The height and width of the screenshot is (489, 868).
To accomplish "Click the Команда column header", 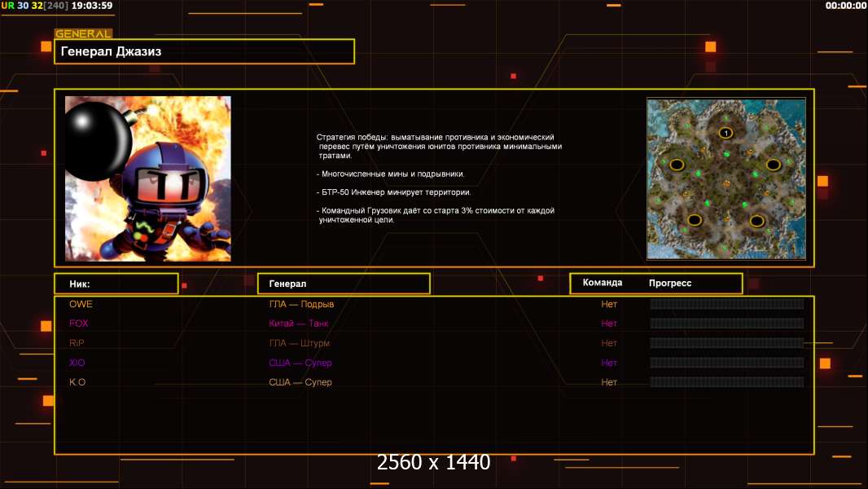I will coord(603,283).
